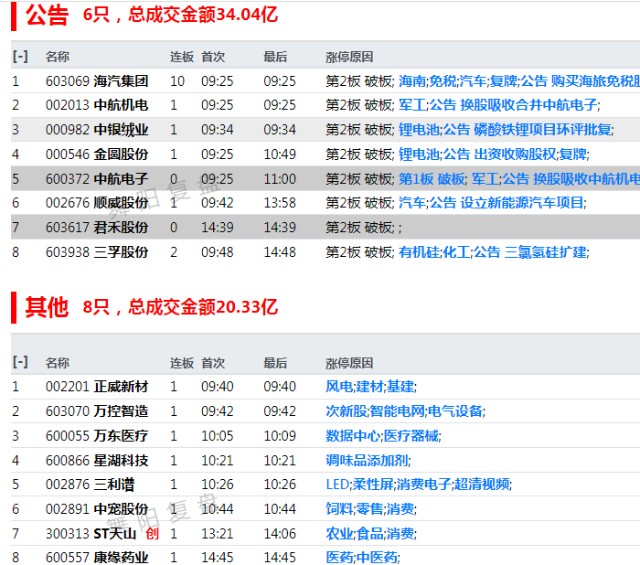Screen dimensions: 640x565
Task: Click 万东医疗 首次 time 10:05
Action: 217,436
